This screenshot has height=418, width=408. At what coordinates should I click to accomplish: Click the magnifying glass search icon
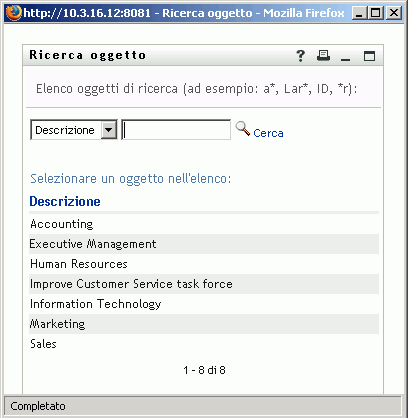(243, 129)
